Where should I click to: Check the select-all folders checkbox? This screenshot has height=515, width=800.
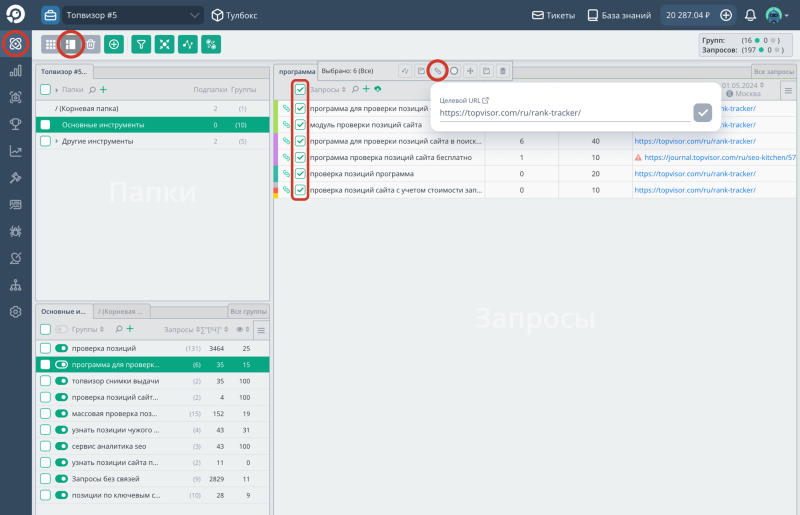[x=45, y=89]
